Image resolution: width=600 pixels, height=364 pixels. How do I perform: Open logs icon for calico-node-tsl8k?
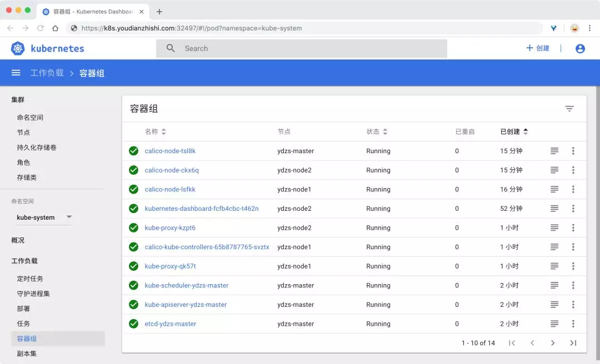554,151
